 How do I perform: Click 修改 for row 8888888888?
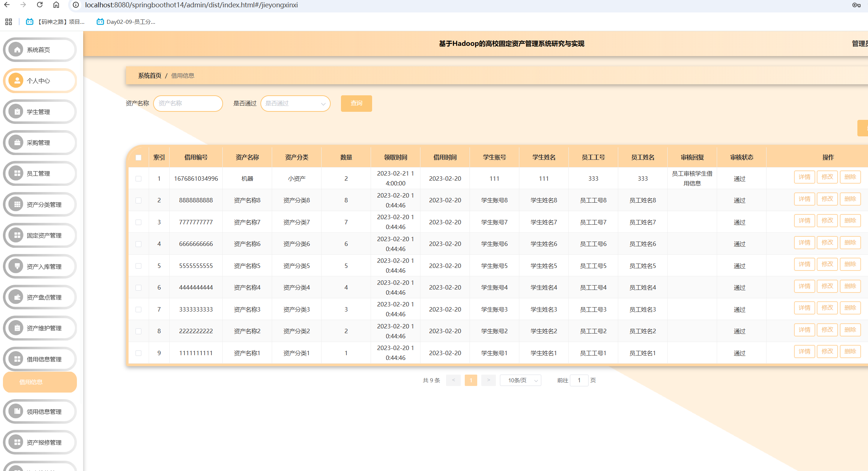[x=827, y=199]
